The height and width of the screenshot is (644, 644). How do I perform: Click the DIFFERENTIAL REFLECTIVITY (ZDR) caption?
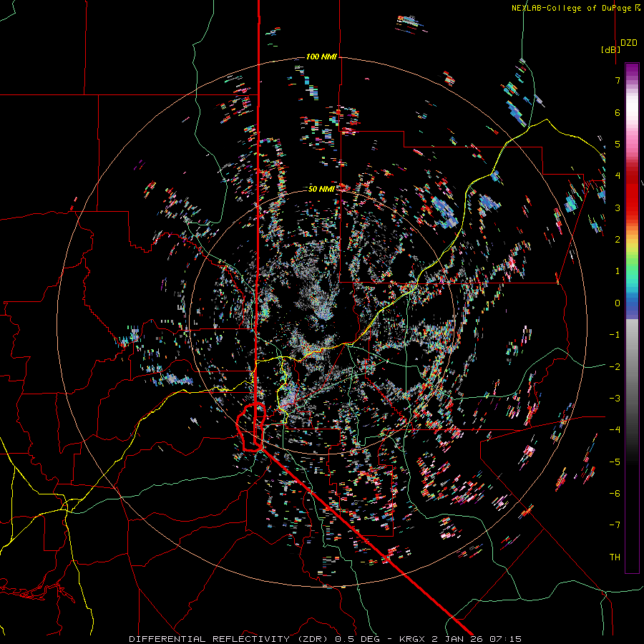[229, 639]
